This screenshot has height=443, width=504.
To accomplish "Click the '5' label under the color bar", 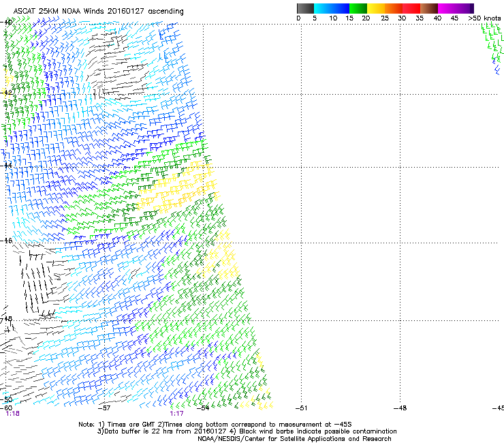I will [x=315, y=18].
